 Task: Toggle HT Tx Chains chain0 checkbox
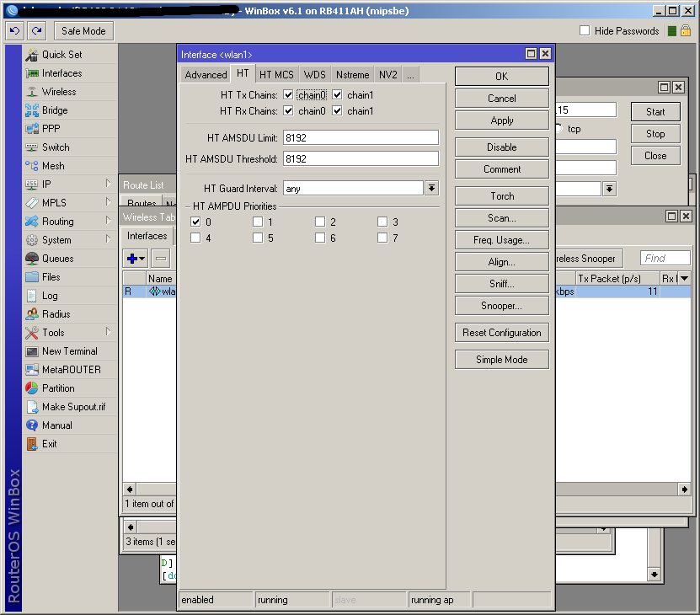point(288,94)
